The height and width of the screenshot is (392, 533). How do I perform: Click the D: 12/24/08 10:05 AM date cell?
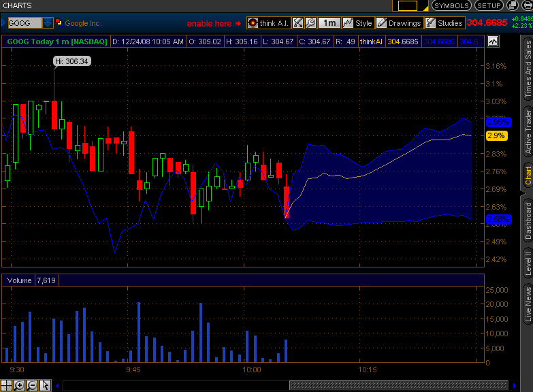pos(148,42)
